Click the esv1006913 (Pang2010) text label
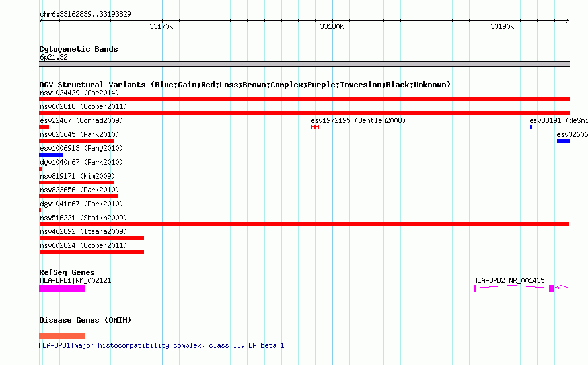This screenshot has width=588, height=365. point(81,148)
